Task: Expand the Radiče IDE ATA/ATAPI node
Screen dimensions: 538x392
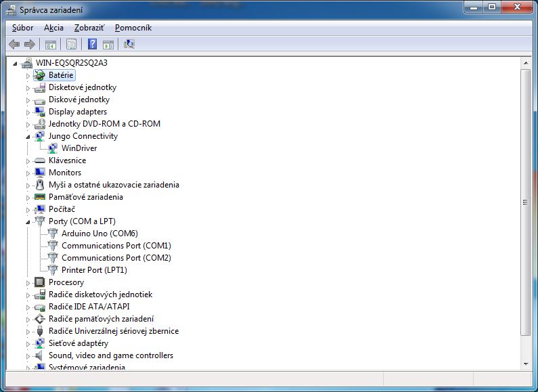Action: tap(28, 307)
